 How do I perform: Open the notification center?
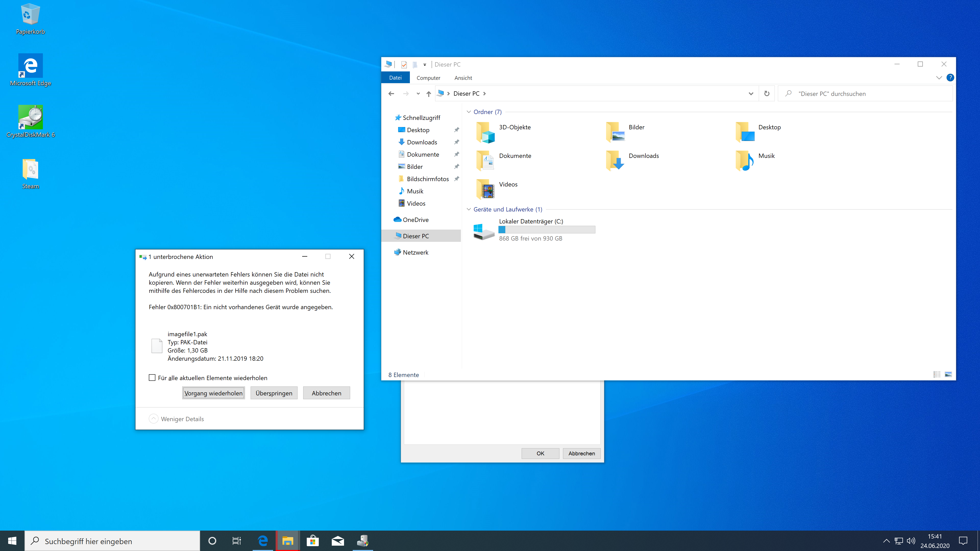coord(963,541)
